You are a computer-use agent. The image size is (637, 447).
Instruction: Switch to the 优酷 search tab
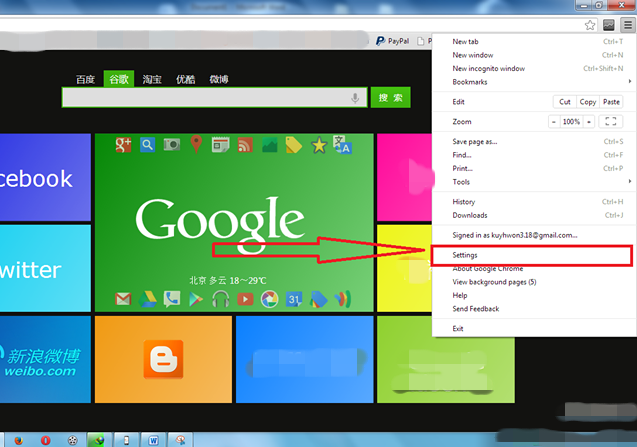tap(185, 79)
